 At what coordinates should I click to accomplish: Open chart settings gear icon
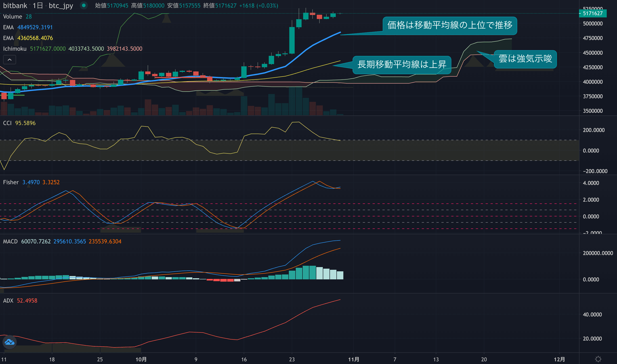[598, 359]
